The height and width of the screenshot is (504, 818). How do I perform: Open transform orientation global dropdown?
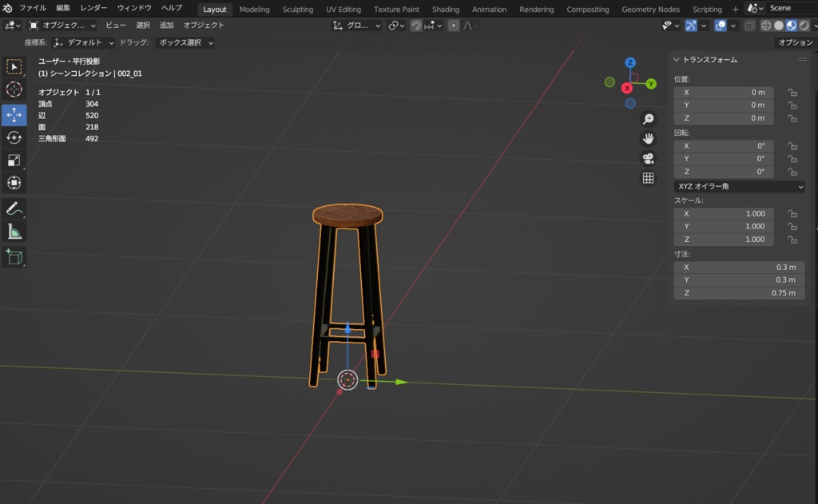356,26
